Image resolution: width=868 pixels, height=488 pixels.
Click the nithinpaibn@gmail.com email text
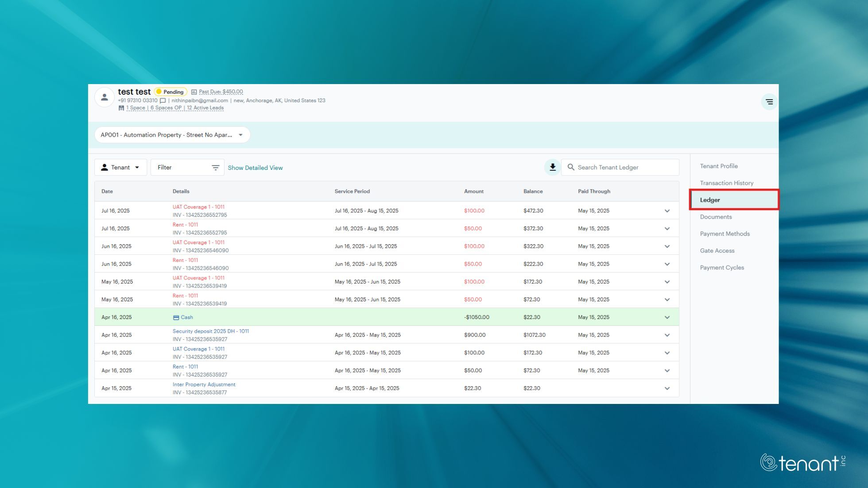coord(200,101)
